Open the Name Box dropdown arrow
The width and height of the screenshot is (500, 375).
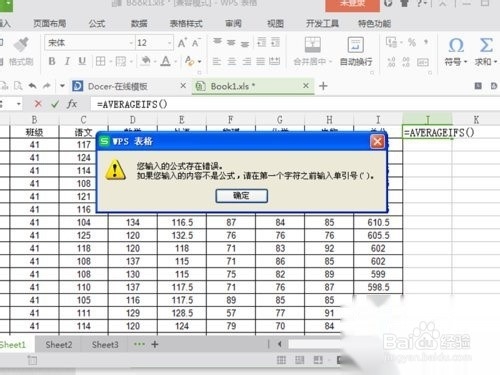(19, 104)
